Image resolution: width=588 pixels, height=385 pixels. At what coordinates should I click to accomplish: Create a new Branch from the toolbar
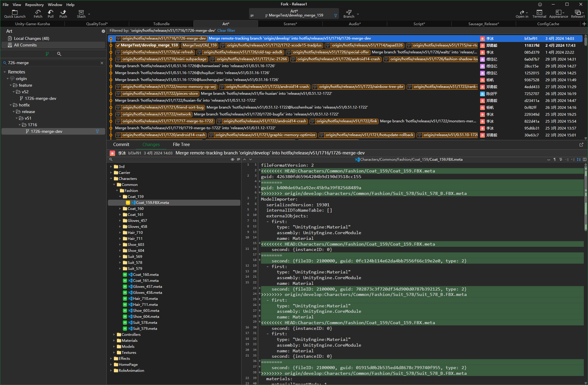coord(349,12)
